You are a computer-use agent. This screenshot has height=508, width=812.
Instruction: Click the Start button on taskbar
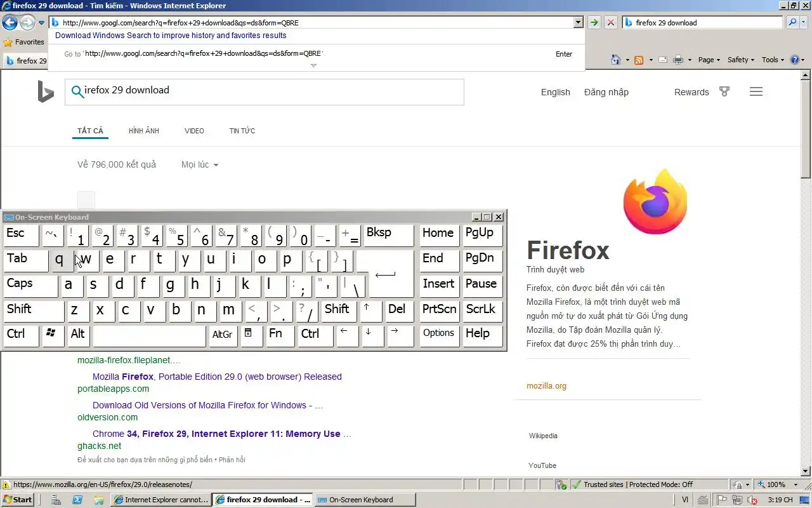pyautogui.click(x=18, y=500)
